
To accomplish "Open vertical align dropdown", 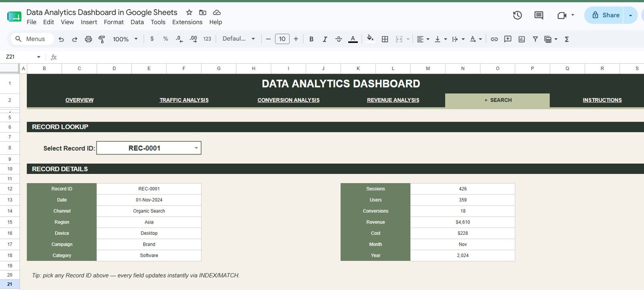I will [441, 39].
